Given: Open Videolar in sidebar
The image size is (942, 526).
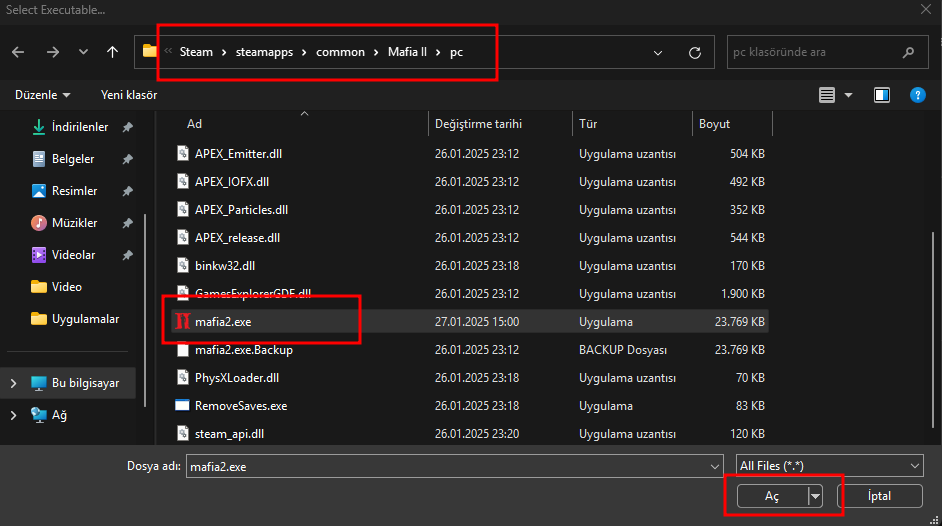Looking at the screenshot, I should click(x=73, y=255).
